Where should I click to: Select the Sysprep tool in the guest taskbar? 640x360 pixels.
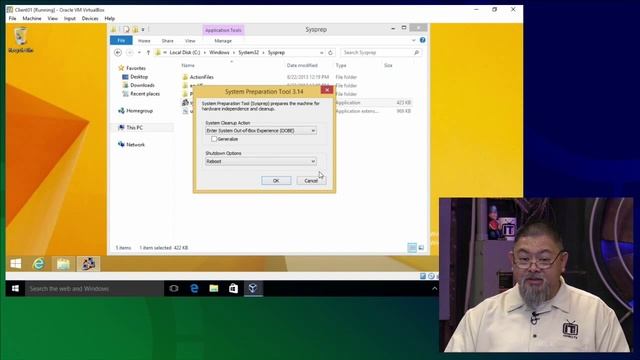tap(88, 264)
